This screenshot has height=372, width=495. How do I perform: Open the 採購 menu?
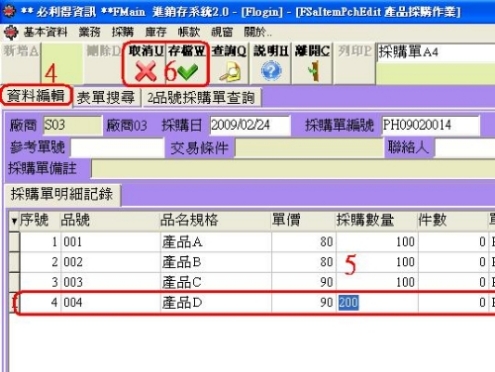coord(122,32)
